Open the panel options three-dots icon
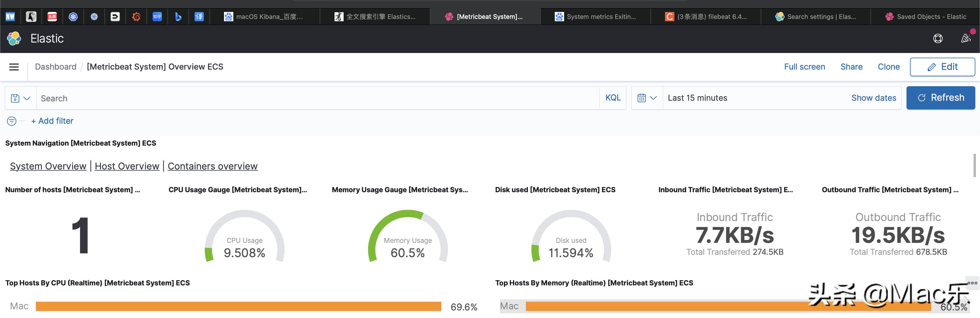This screenshot has width=980, height=318. [972, 283]
